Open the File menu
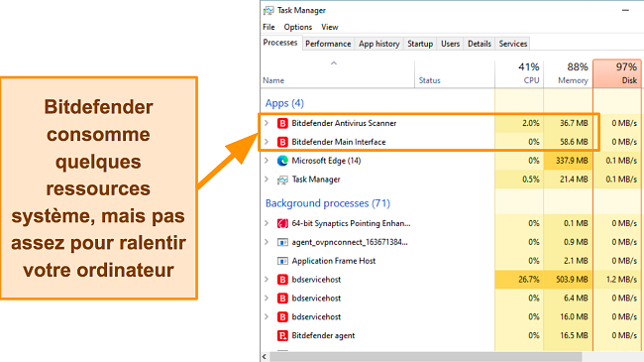644x362 pixels. tap(269, 27)
